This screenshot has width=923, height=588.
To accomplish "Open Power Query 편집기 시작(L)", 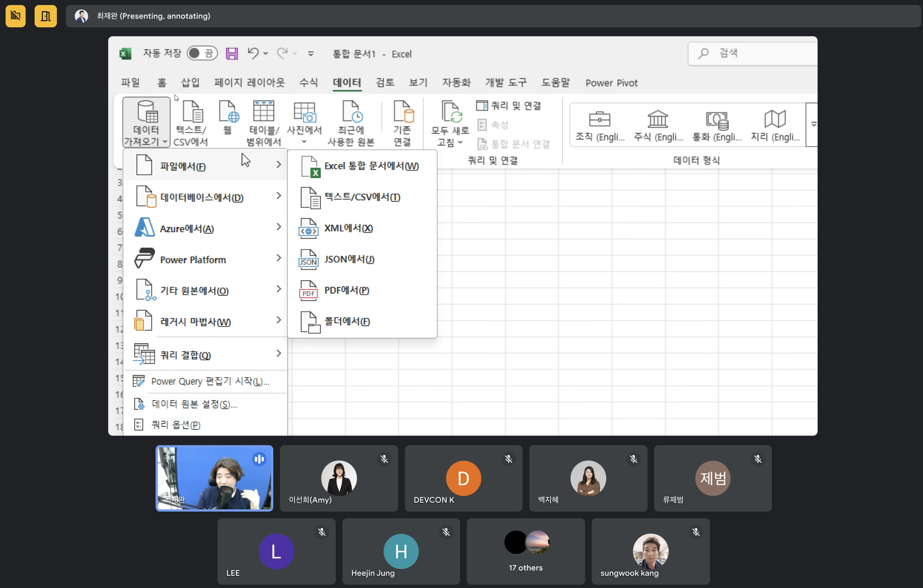I will (x=209, y=381).
